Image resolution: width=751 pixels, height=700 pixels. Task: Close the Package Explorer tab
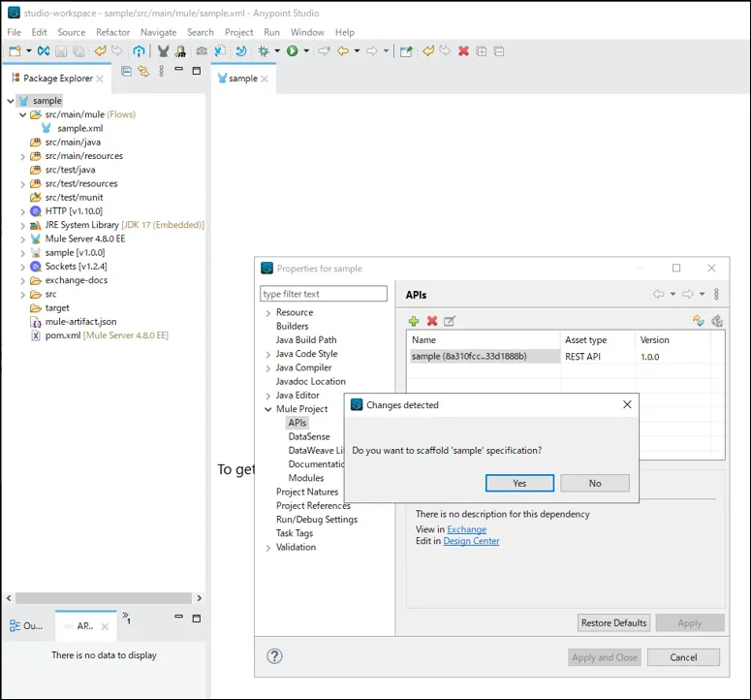100,79
